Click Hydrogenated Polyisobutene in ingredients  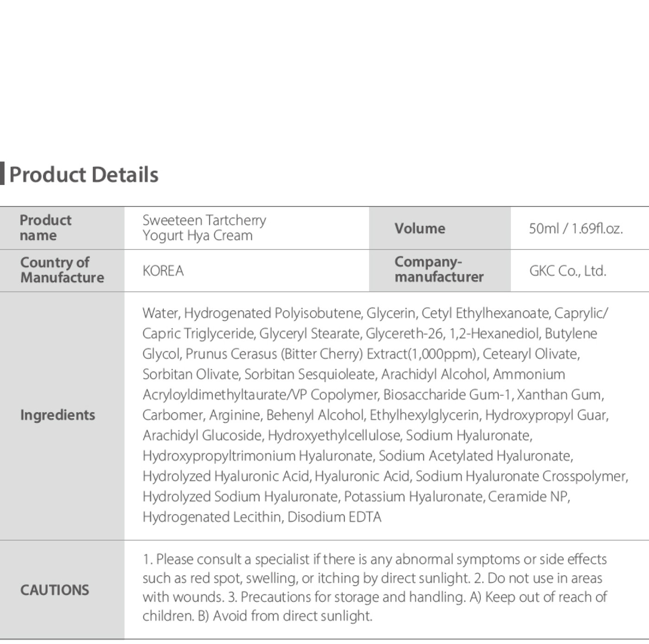pyautogui.click(x=273, y=313)
